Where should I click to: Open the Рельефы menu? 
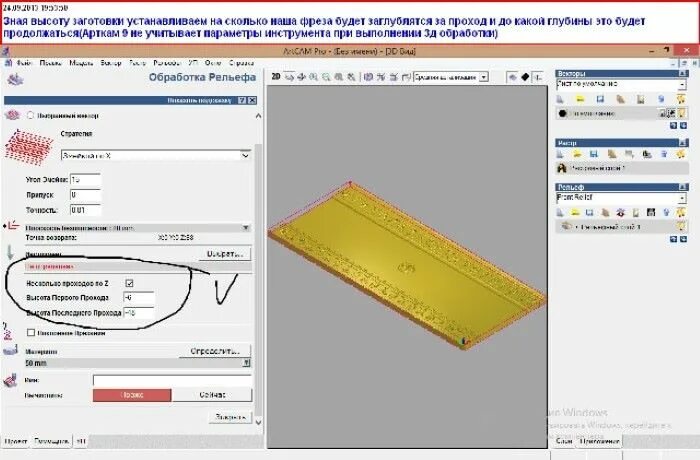(x=167, y=63)
